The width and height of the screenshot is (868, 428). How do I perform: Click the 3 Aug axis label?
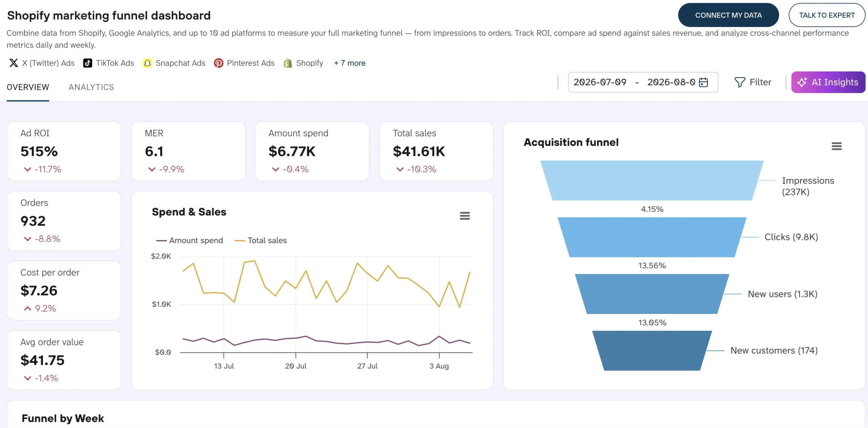[439, 366]
